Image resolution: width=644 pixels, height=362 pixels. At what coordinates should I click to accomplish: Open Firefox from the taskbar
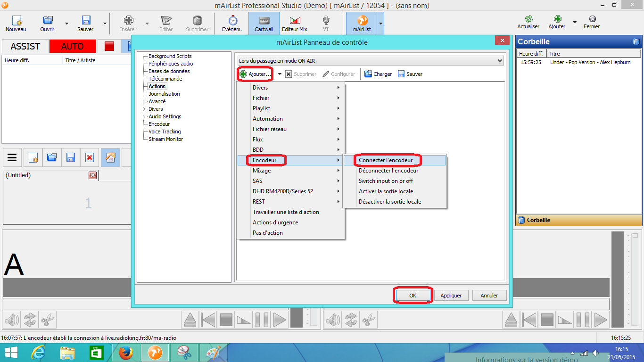click(126, 353)
